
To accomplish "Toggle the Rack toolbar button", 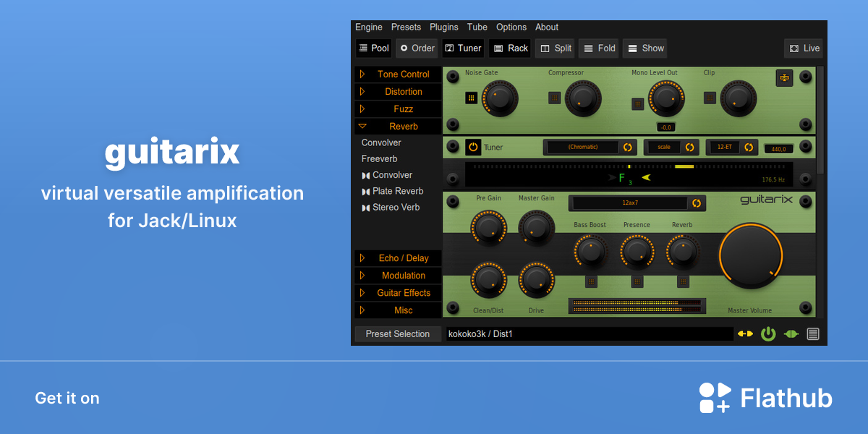I will pos(511,48).
